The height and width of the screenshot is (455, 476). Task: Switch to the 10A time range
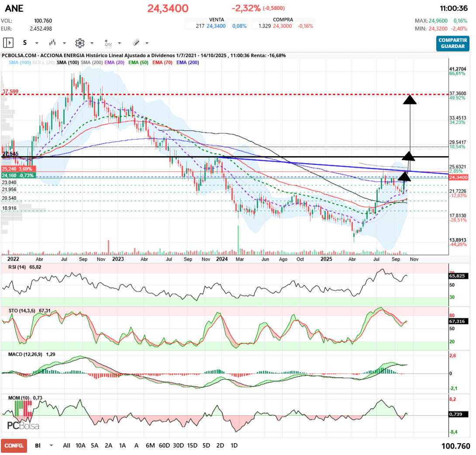pos(80,445)
